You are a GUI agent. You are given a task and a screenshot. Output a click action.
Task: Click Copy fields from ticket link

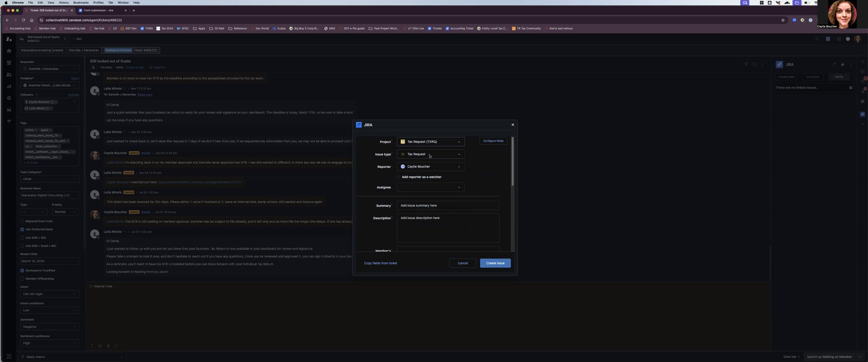[x=381, y=263]
